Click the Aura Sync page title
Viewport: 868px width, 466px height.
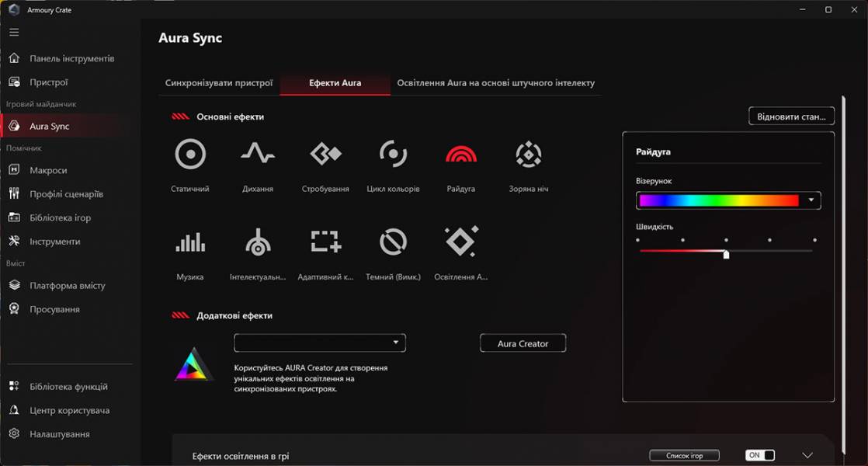[x=190, y=37]
